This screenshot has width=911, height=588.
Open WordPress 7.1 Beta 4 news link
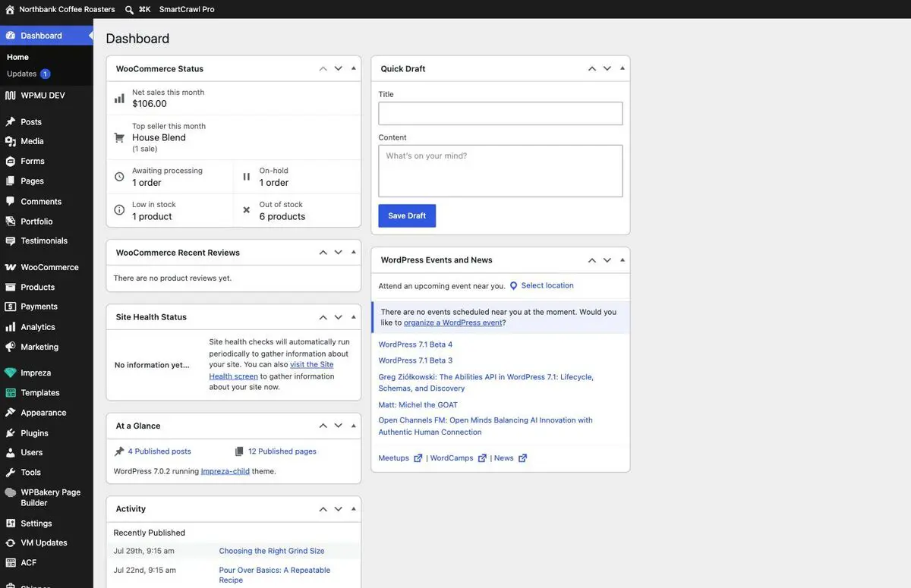pyautogui.click(x=415, y=344)
